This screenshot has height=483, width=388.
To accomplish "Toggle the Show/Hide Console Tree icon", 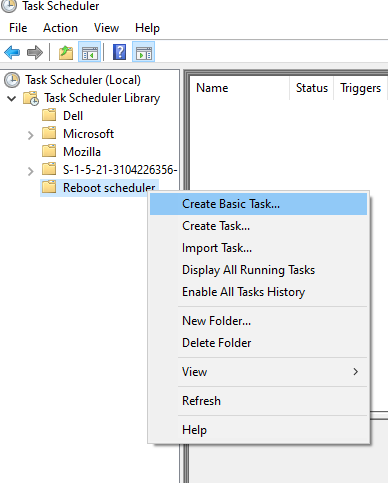I will point(90,52).
